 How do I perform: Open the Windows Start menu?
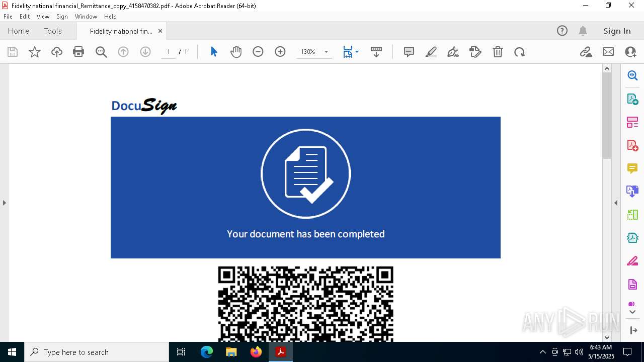12,352
